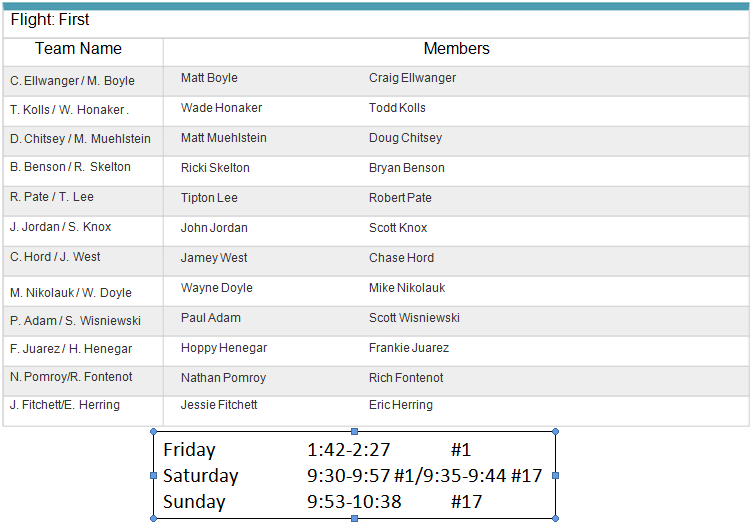Click the top-left corner handle of text box
Viewport: 753px width, 522px height.
coord(153,431)
